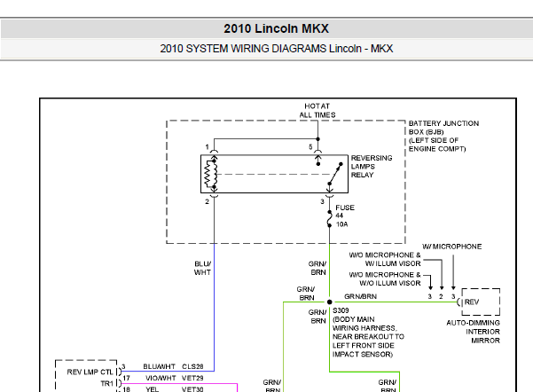Click the 'BLU/ WHT' wire label

click(202, 268)
